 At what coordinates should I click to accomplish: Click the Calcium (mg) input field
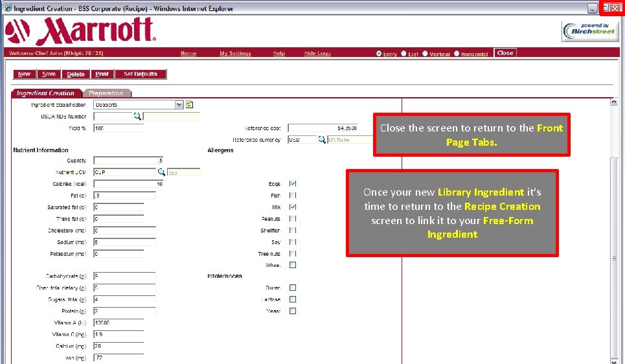pyautogui.click(x=119, y=346)
